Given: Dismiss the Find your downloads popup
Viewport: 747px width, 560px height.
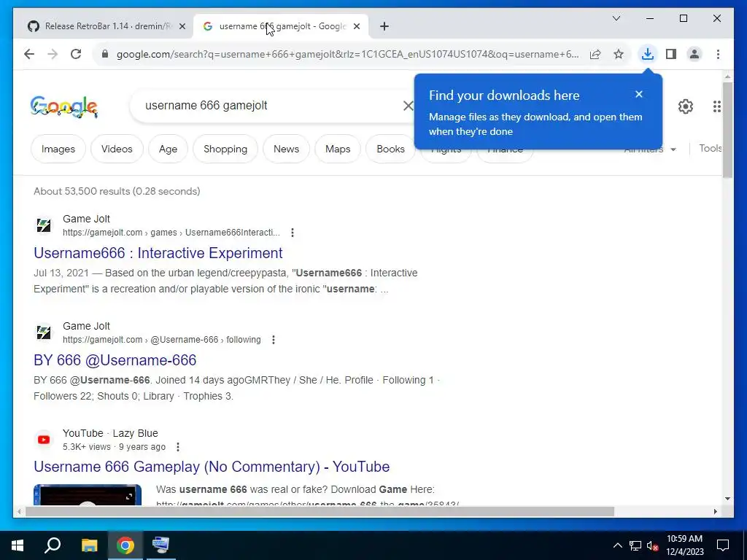Looking at the screenshot, I should pyautogui.click(x=639, y=94).
